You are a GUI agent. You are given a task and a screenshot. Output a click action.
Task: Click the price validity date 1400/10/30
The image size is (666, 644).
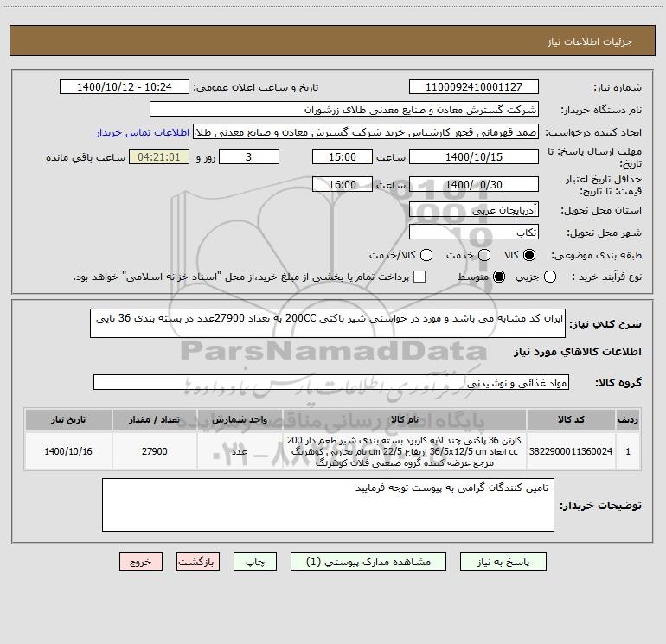[x=474, y=184]
